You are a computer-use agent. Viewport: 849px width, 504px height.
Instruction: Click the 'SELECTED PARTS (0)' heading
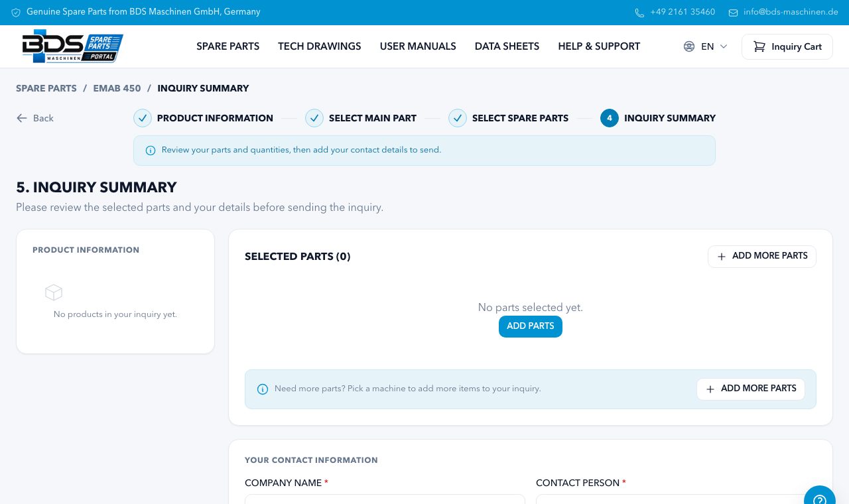coord(297,257)
